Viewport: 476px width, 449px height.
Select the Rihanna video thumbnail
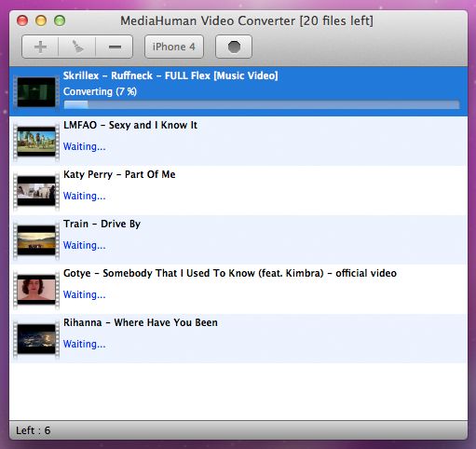(36, 339)
